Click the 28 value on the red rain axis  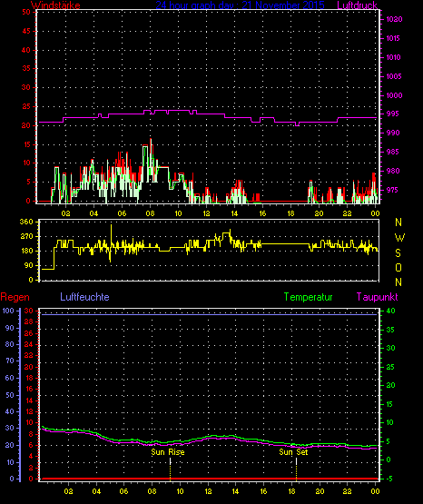pyautogui.click(x=29, y=322)
